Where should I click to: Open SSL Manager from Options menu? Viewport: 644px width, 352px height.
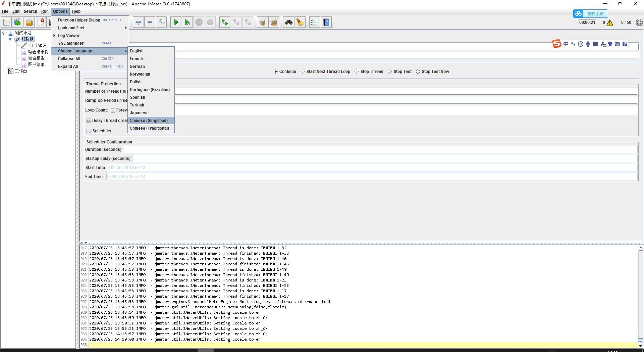(x=90, y=43)
